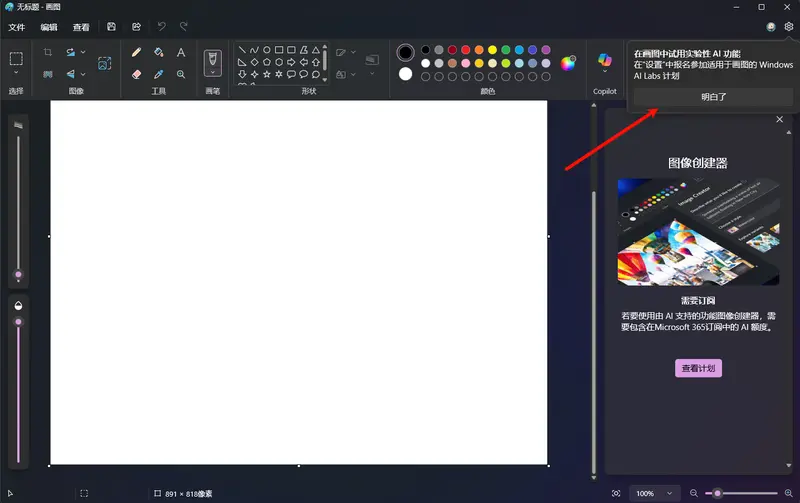Pick the rounded rectangle callout shape
The width and height of the screenshot is (800, 503).
click(291, 74)
